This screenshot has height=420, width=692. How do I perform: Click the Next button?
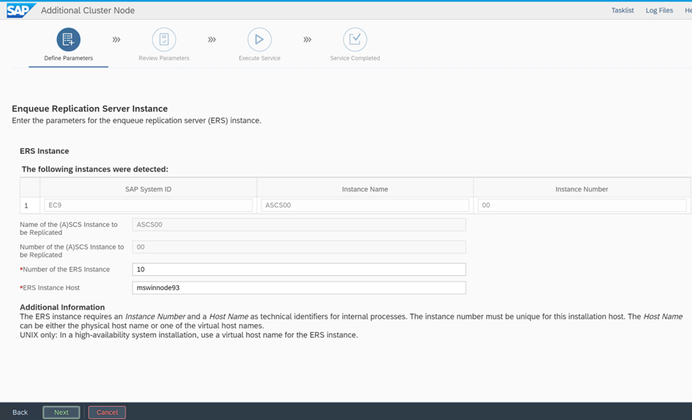tap(61, 412)
